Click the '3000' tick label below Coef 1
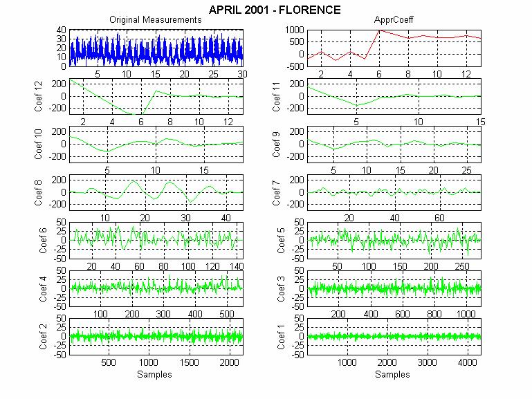532x399 pixels. pyautogui.click(x=427, y=363)
